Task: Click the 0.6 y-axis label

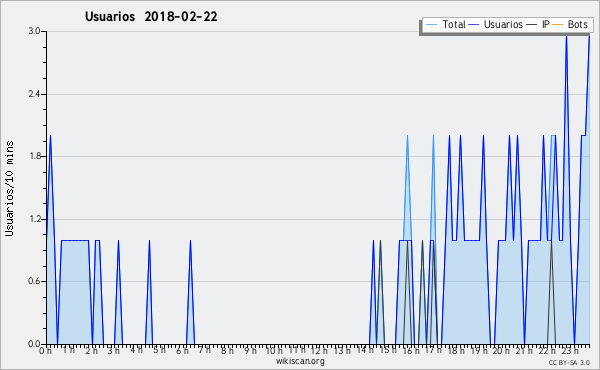Action: (34, 281)
